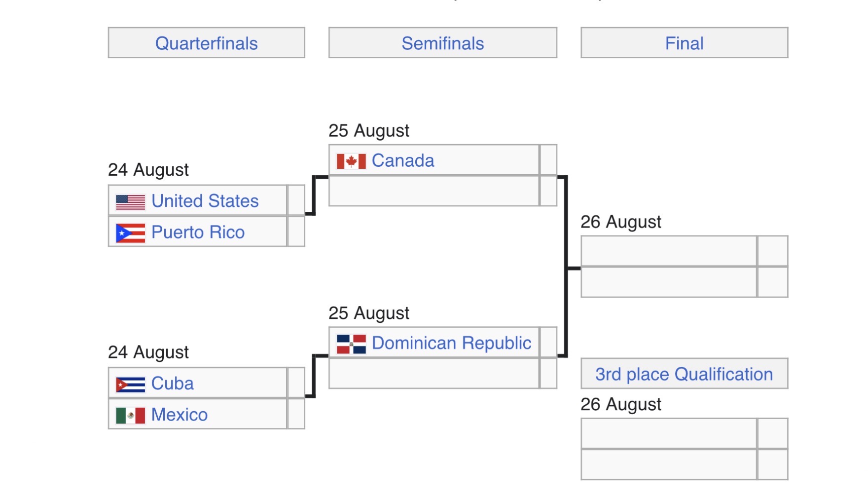Click the Cuba flag icon
The image size is (868, 501).
coord(131,385)
